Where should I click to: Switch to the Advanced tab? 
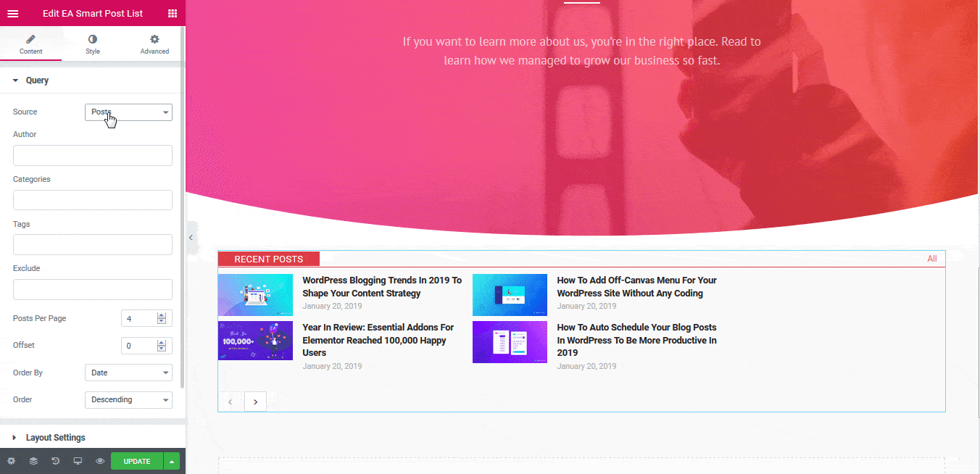point(154,44)
